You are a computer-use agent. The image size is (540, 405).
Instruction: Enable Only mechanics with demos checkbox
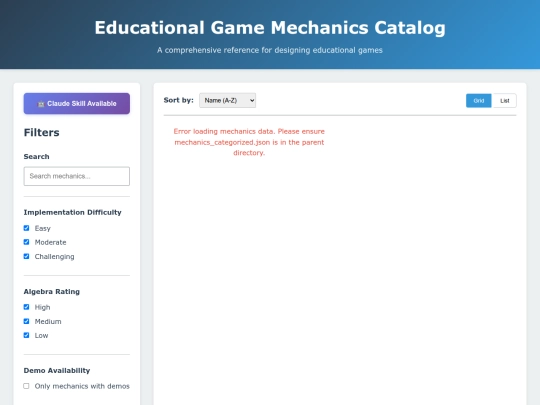tap(27, 386)
